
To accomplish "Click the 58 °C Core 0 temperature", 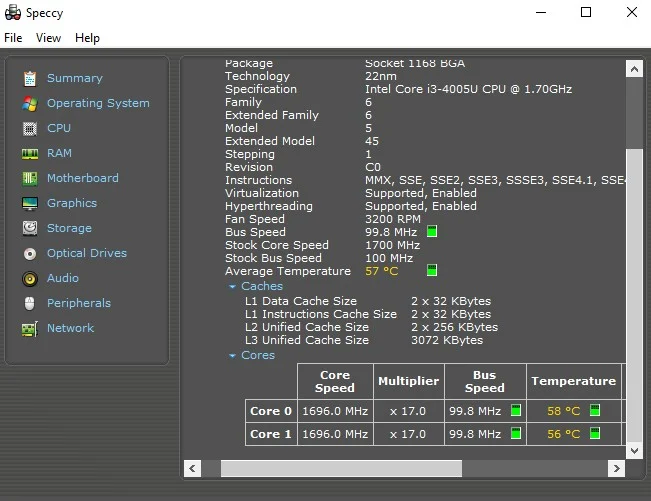I will (563, 411).
